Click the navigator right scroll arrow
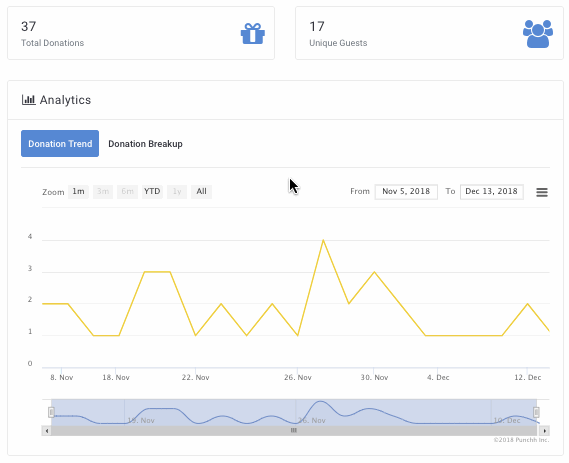The width and height of the screenshot is (569, 463). coord(544,431)
